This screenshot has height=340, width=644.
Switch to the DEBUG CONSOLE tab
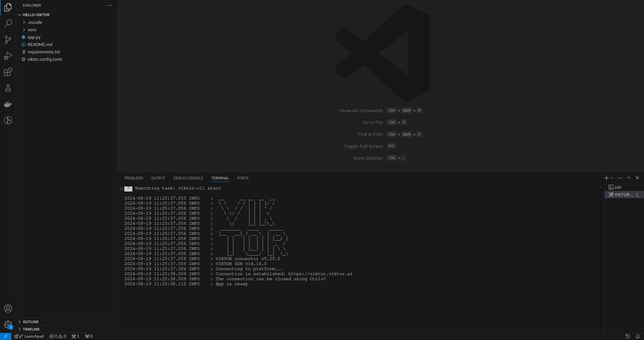coord(188,178)
